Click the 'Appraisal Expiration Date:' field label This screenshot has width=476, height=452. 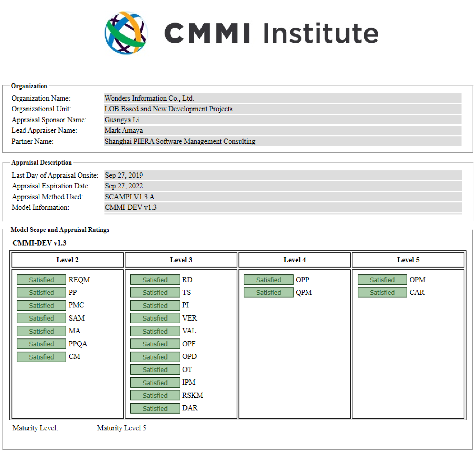(51, 186)
